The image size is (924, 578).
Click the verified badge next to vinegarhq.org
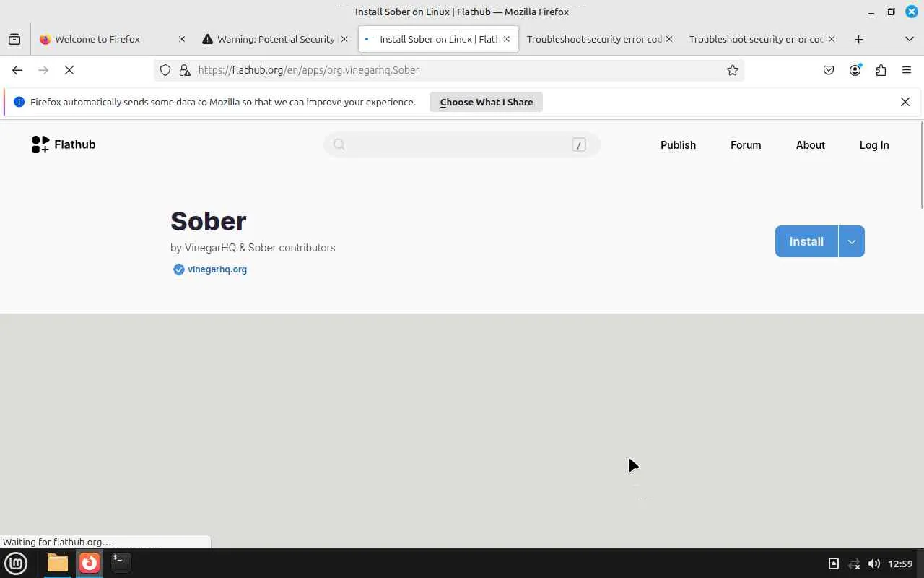[x=178, y=269]
